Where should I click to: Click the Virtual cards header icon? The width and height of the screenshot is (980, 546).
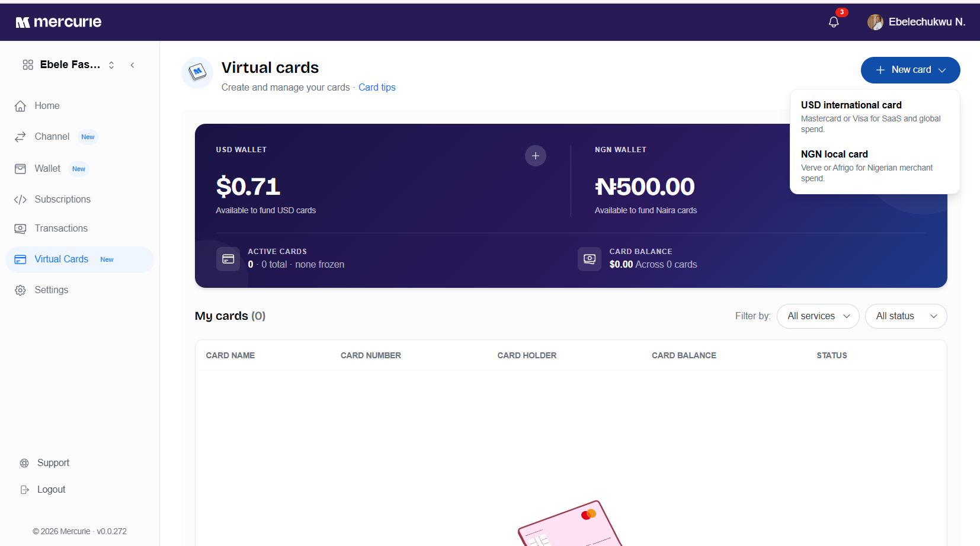pyautogui.click(x=197, y=73)
